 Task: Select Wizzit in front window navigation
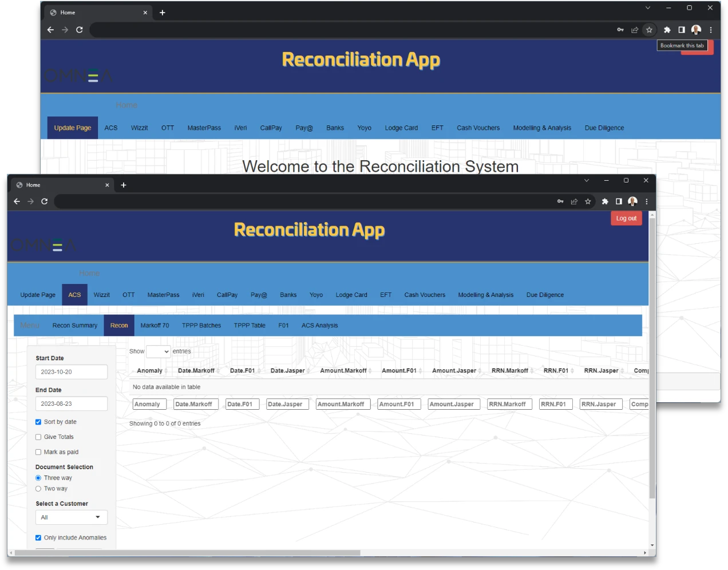pos(102,295)
